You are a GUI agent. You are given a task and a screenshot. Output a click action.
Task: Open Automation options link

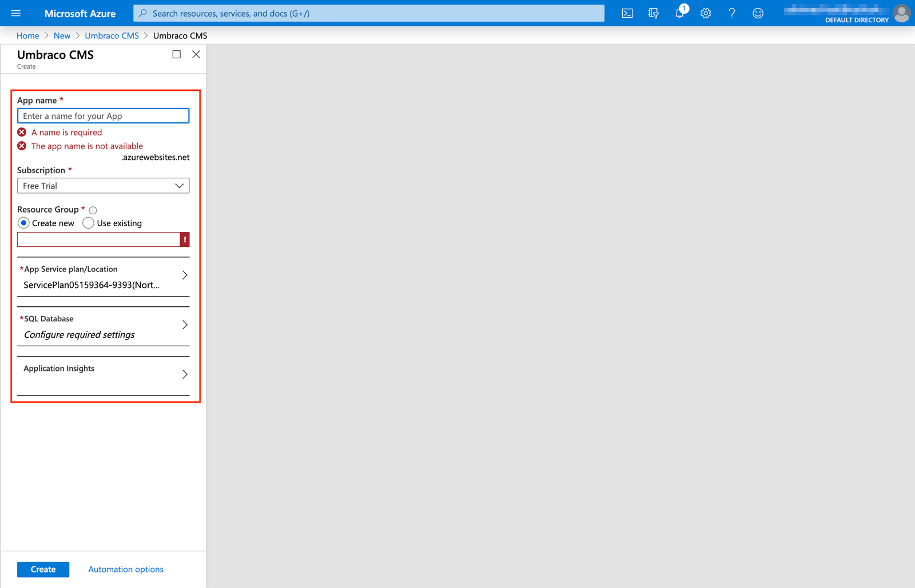click(x=126, y=569)
